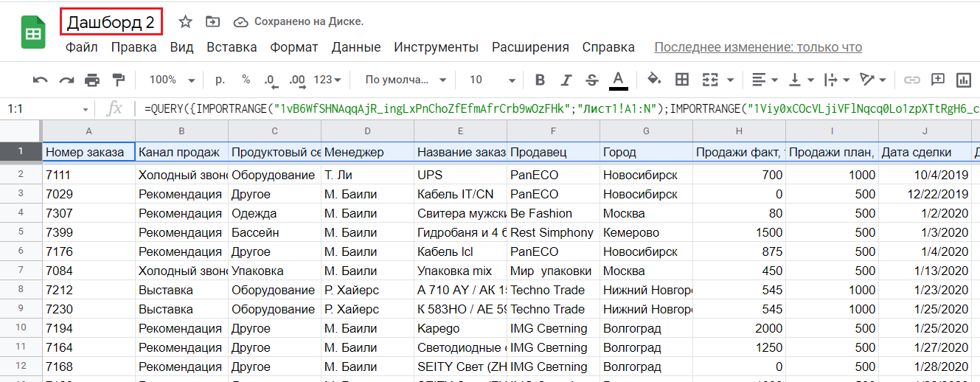Decrease decimal places
This screenshot has width=980, height=382.
(x=270, y=80)
